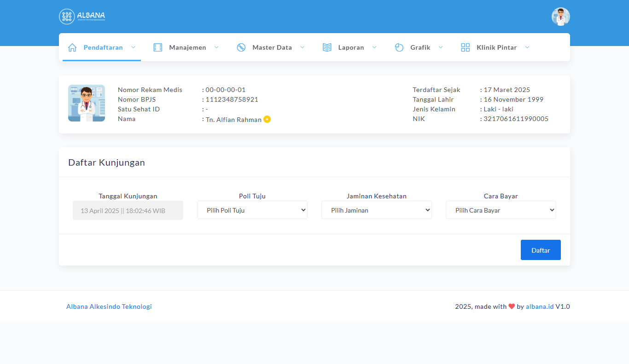
Task: Expand the chevron next to Pendaftaran
Action: tap(133, 47)
